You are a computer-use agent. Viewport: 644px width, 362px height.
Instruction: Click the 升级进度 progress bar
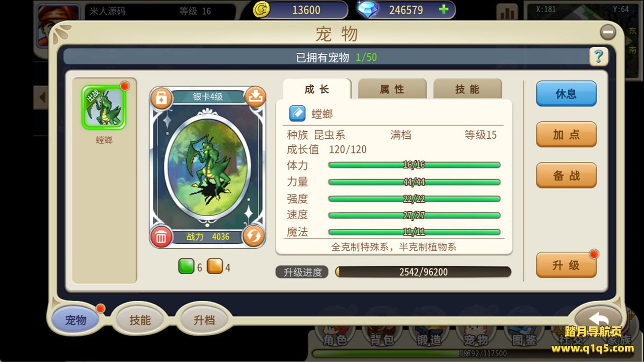[x=423, y=272]
